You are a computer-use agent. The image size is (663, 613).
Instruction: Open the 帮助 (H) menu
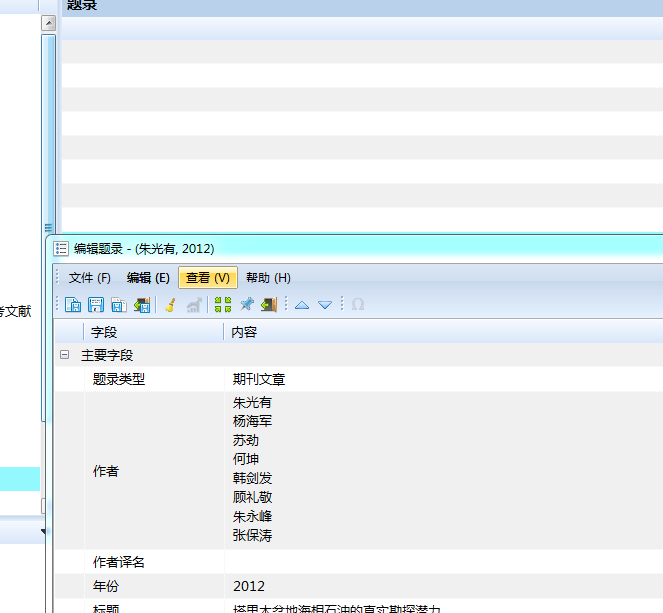click(268, 278)
